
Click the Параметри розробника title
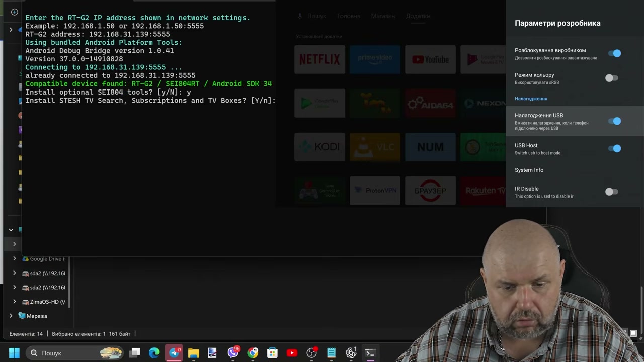point(557,23)
